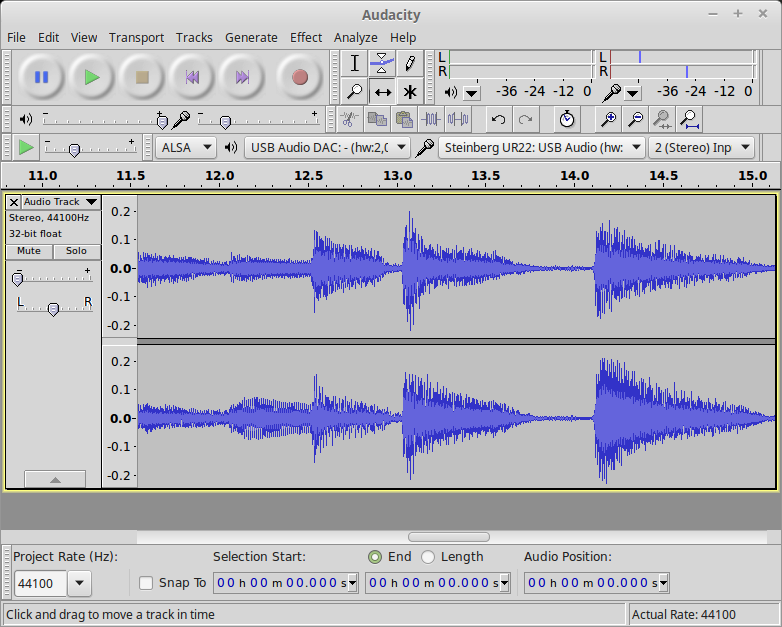The image size is (782, 627).
Task: Fit project in window zoom icon
Action: pos(690,119)
